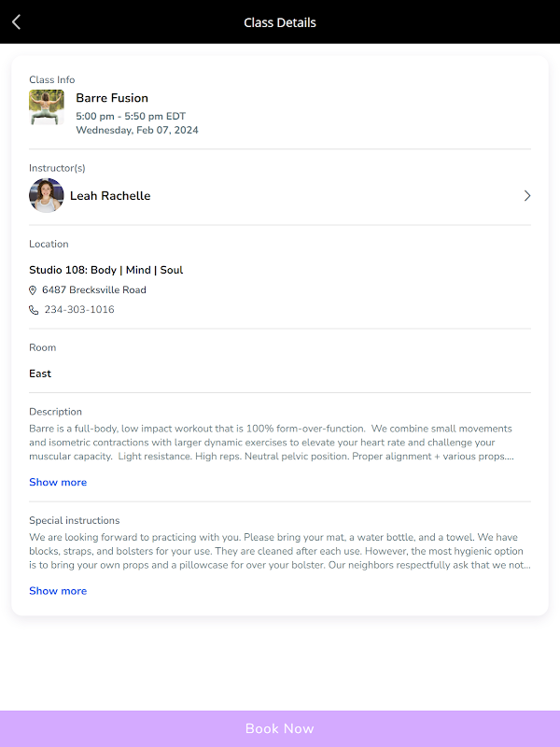Click the Special instructions paragraph text

tap(280, 551)
